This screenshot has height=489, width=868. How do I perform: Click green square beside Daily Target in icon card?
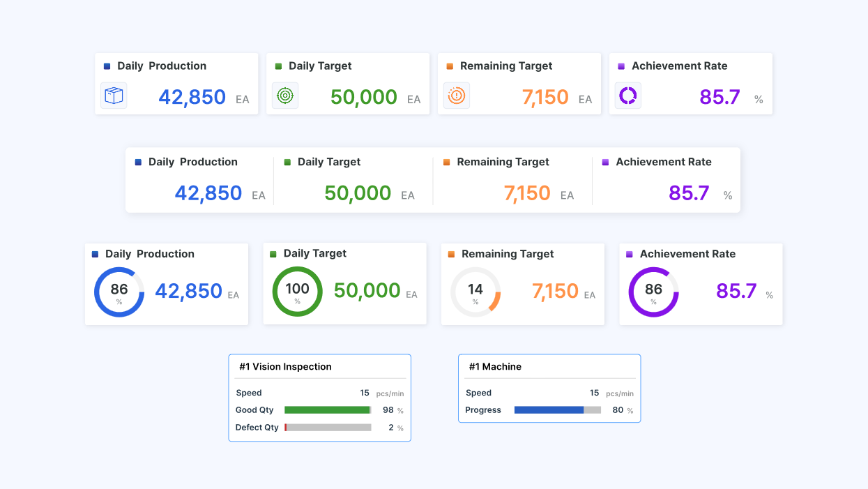click(x=278, y=66)
